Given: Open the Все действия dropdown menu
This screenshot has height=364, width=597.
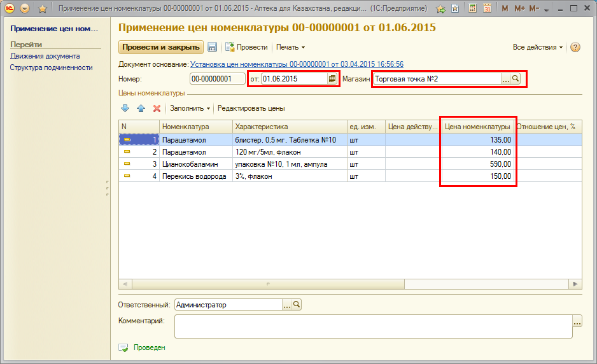Looking at the screenshot, I should pyautogui.click(x=538, y=47).
